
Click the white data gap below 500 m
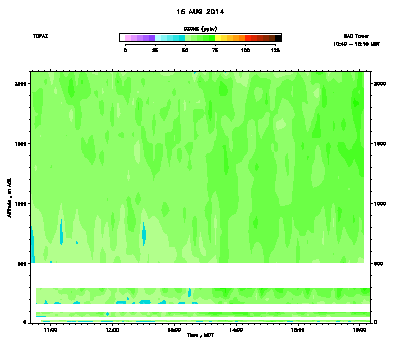200,275
